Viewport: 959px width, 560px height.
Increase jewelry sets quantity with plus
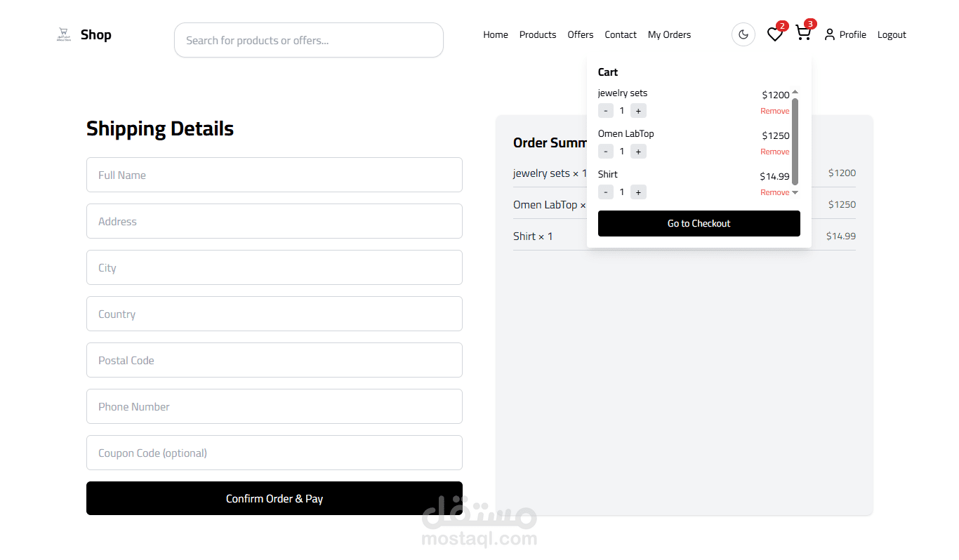(638, 111)
